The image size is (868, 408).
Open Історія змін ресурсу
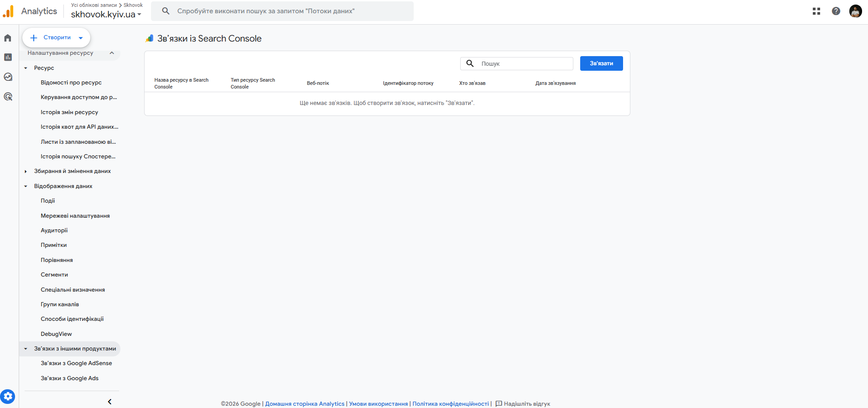69,112
